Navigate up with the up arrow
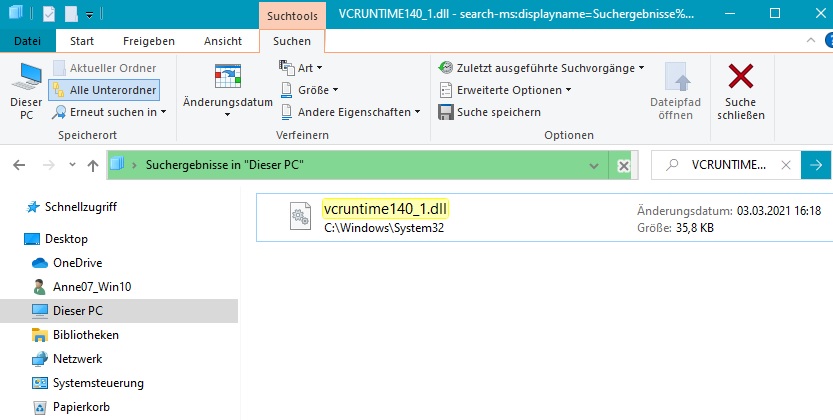 click(x=93, y=165)
